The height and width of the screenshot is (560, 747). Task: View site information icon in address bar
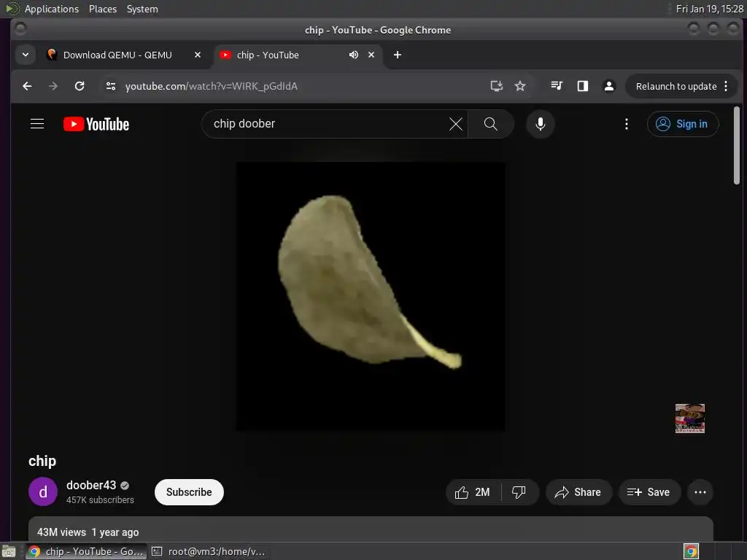pos(111,86)
